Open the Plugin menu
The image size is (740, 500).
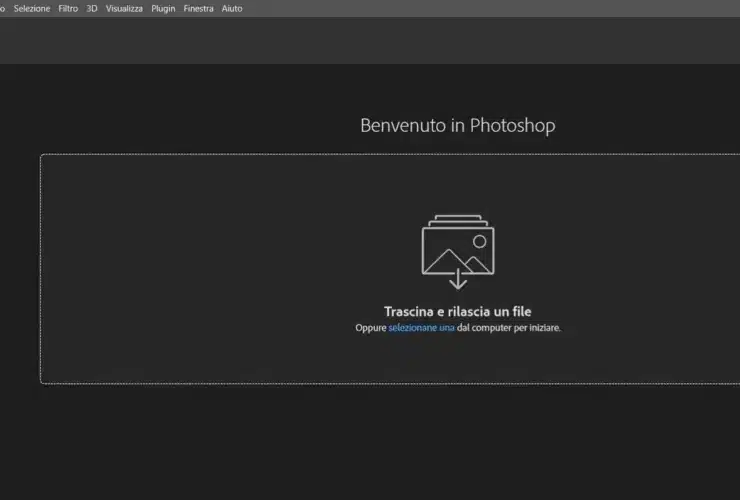coord(163,8)
